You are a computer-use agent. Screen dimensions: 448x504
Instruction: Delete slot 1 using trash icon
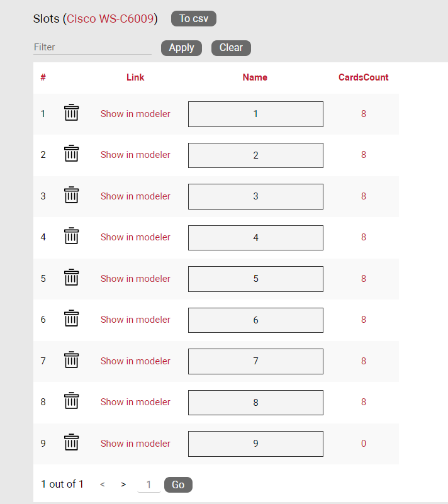(x=72, y=113)
